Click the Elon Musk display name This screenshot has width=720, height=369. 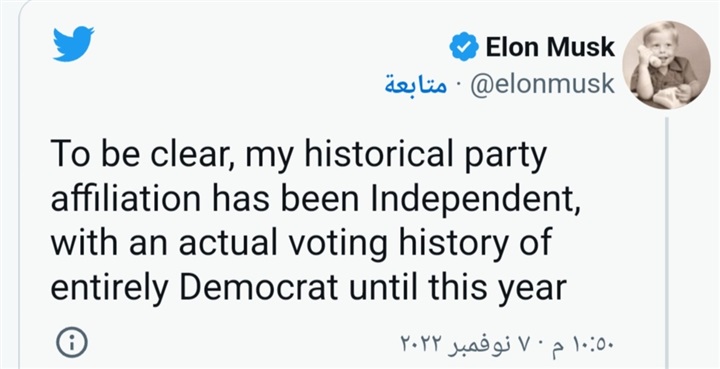[550, 47]
